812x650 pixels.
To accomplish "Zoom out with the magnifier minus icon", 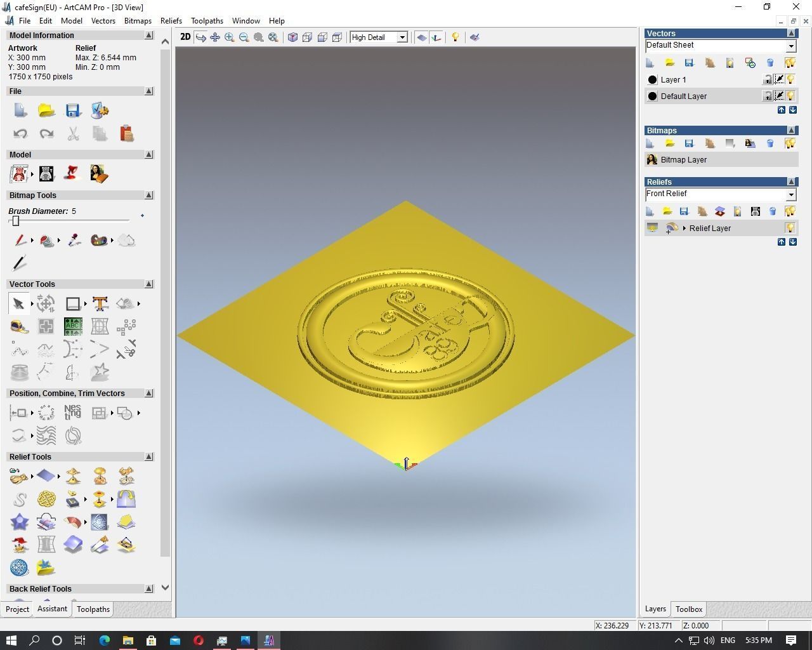I will pyautogui.click(x=244, y=37).
